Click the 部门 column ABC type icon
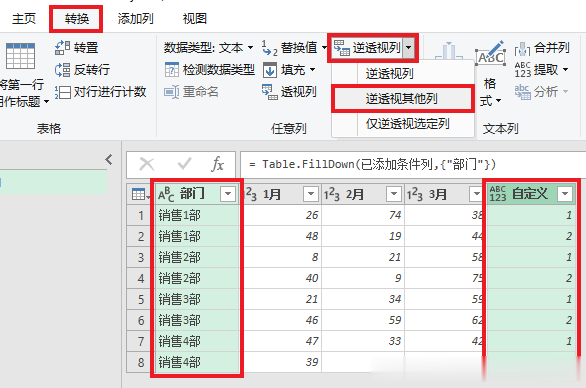The image size is (586, 388). [x=166, y=194]
